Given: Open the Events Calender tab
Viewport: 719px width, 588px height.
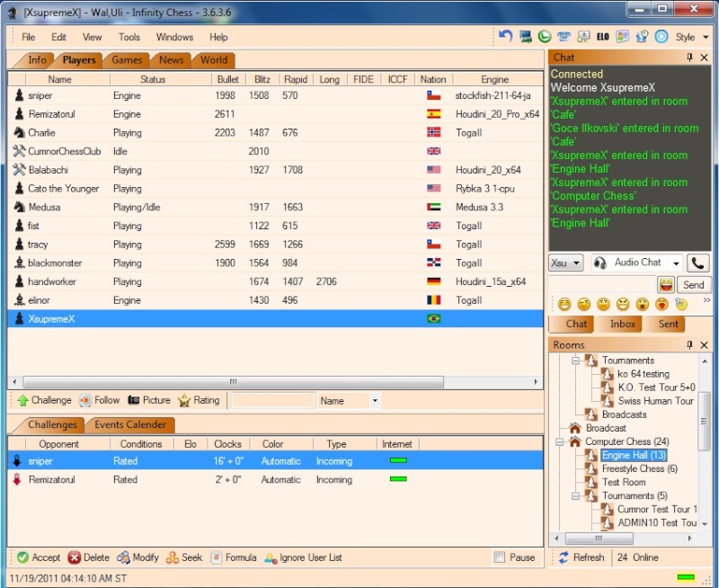Looking at the screenshot, I should click(130, 424).
